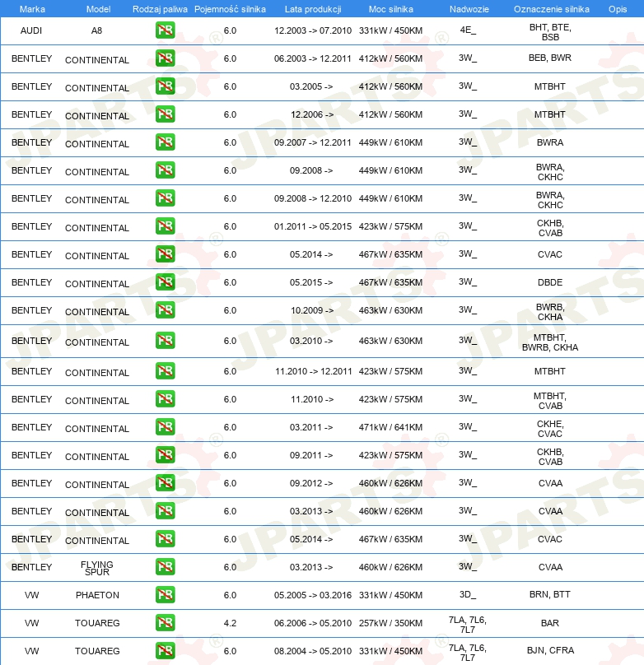Select the PHAETON model cell
Viewport: 644px width, 665px height.
(x=97, y=595)
